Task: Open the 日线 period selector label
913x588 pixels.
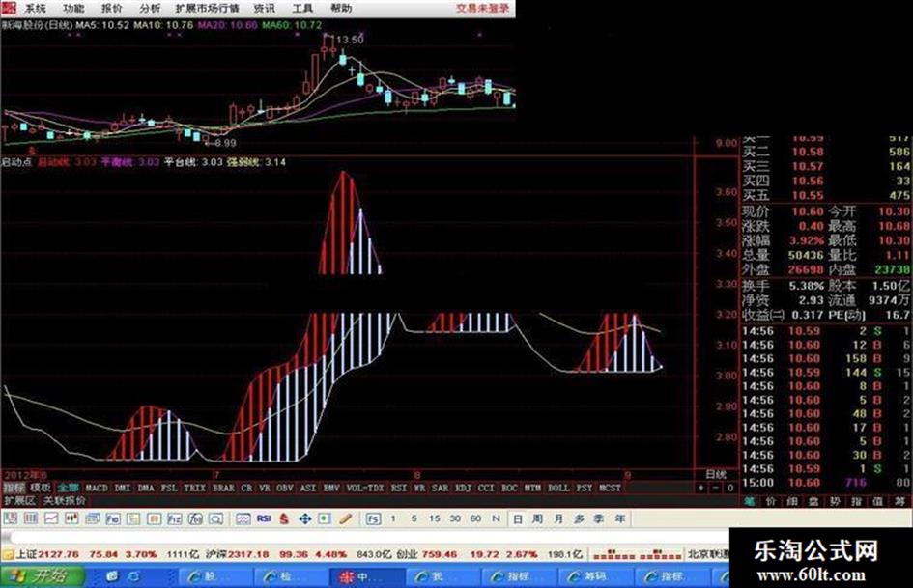Action: click(716, 474)
